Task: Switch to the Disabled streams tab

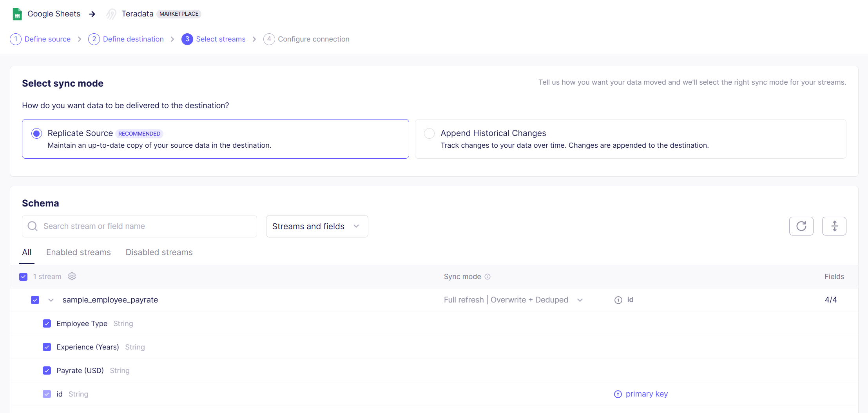Action: click(159, 252)
